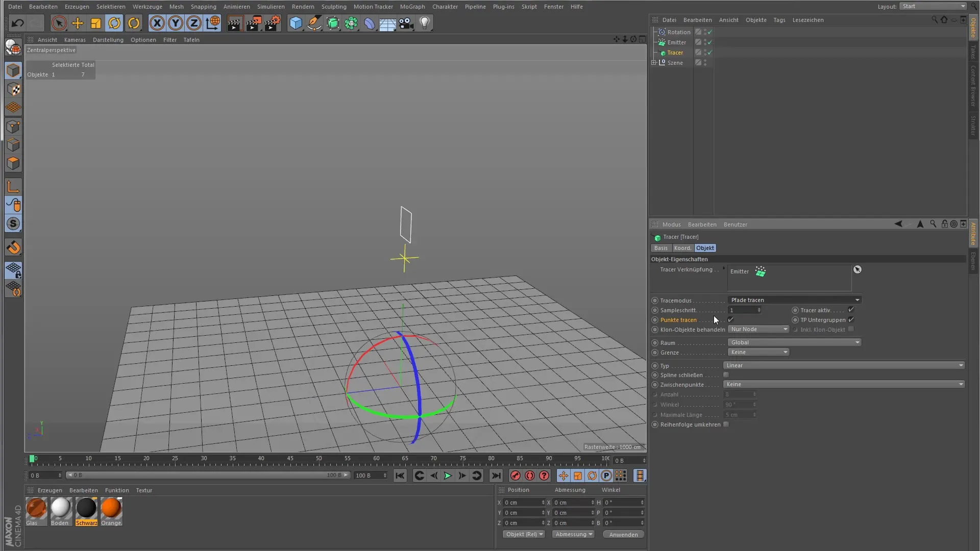Render active view clapperboard icon

click(235, 23)
